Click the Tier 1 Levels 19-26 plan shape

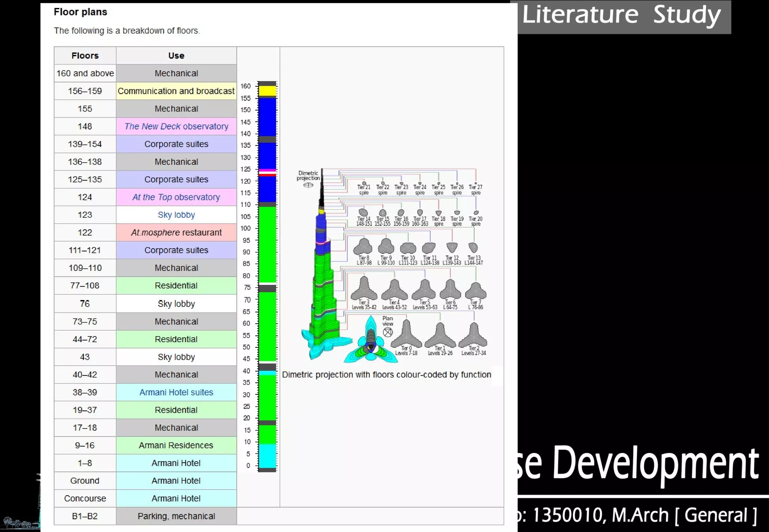tap(440, 336)
